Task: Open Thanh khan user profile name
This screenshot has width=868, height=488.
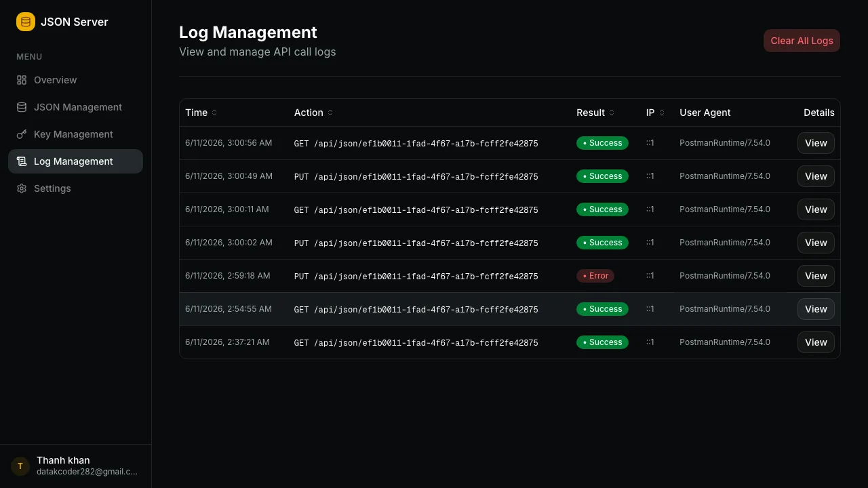Action: [x=63, y=460]
